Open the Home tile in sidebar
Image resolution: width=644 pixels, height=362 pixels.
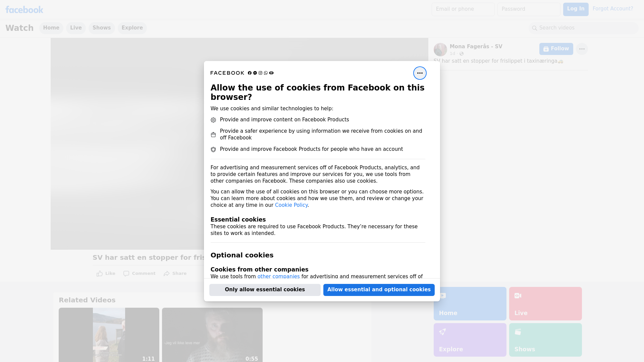(470, 303)
